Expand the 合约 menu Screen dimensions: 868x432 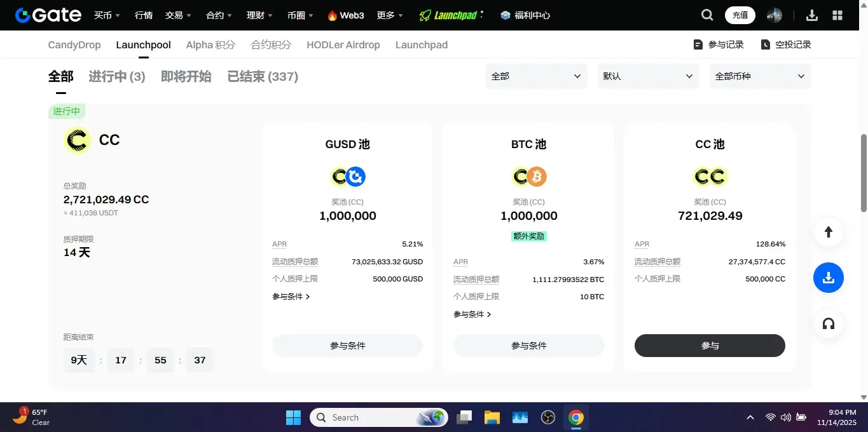(x=219, y=15)
